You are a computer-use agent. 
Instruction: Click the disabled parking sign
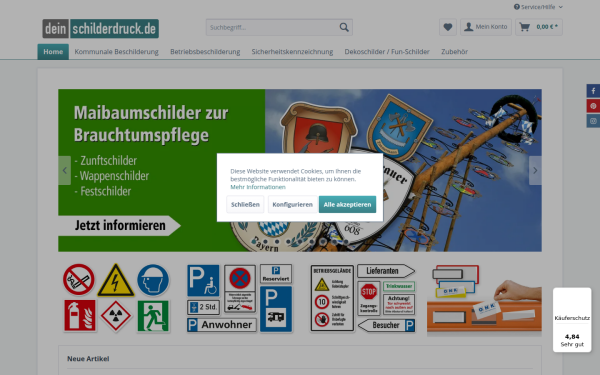[x=203, y=280]
